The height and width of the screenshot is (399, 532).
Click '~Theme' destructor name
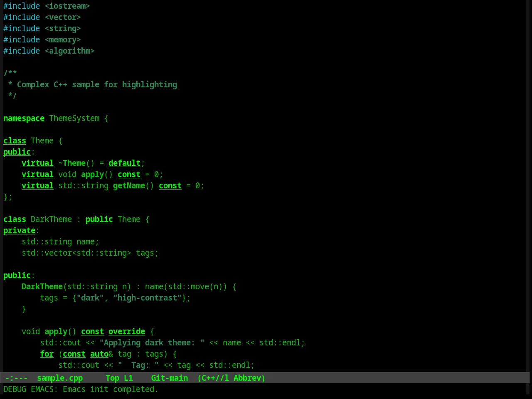[72, 163]
